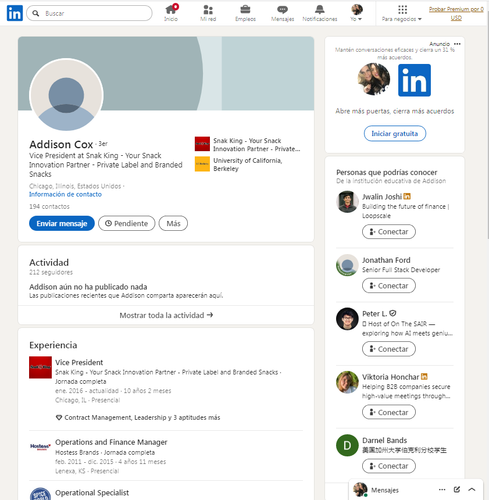Image resolution: width=489 pixels, height=500 pixels.
Task: Connect with Jonathan Ford
Action: click(x=389, y=286)
